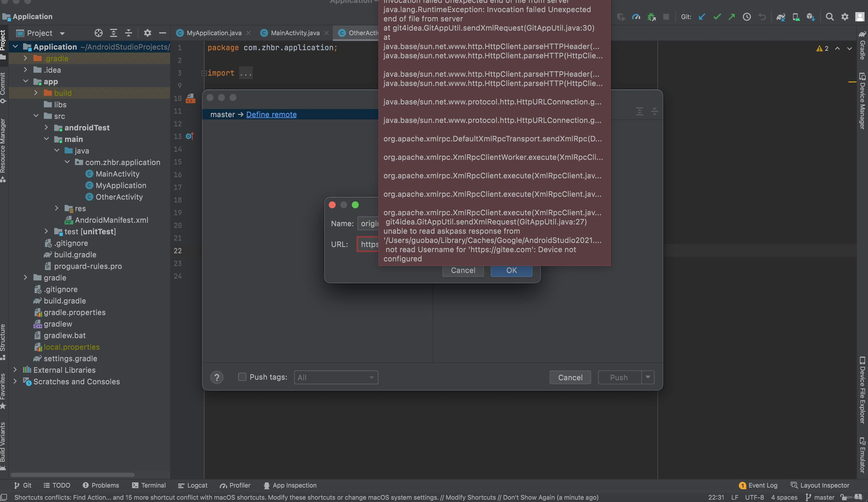Image resolution: width=868 pixels, height=502 pixels.
Task: Expand the .gradle folder
Action: click(25, 58)
